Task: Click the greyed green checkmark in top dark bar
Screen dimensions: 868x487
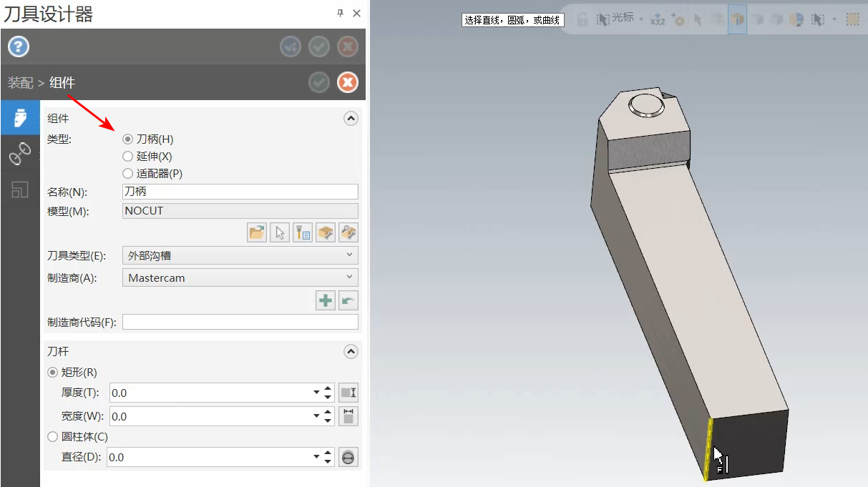Action: coord(319,47)
